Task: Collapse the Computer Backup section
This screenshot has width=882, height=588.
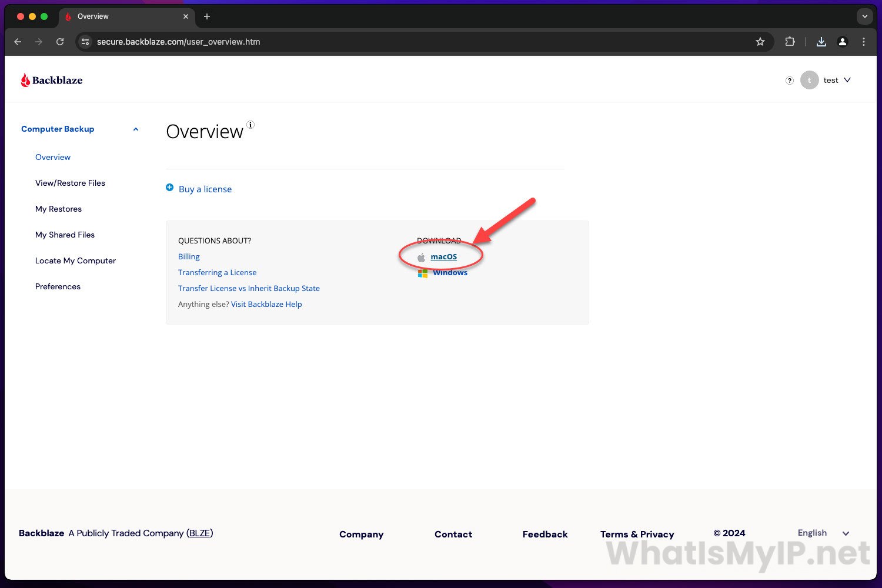Action: (136, 129)
